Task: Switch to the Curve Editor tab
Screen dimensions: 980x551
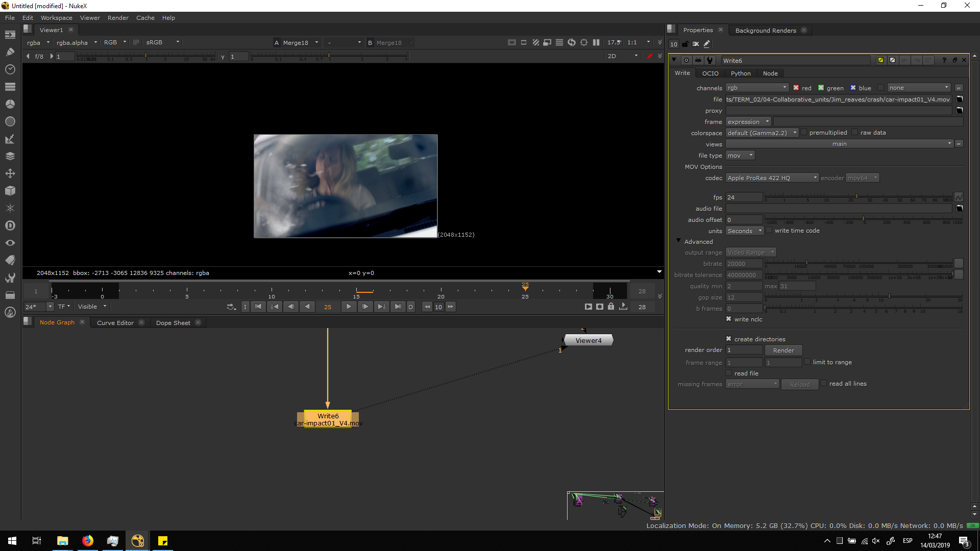Action: tap(115, 323)
